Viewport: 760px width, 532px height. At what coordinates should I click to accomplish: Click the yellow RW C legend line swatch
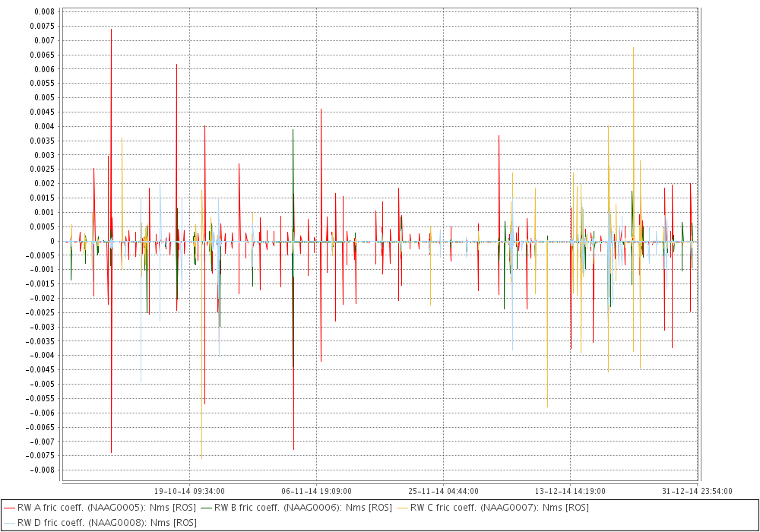(x=402, y=508)
